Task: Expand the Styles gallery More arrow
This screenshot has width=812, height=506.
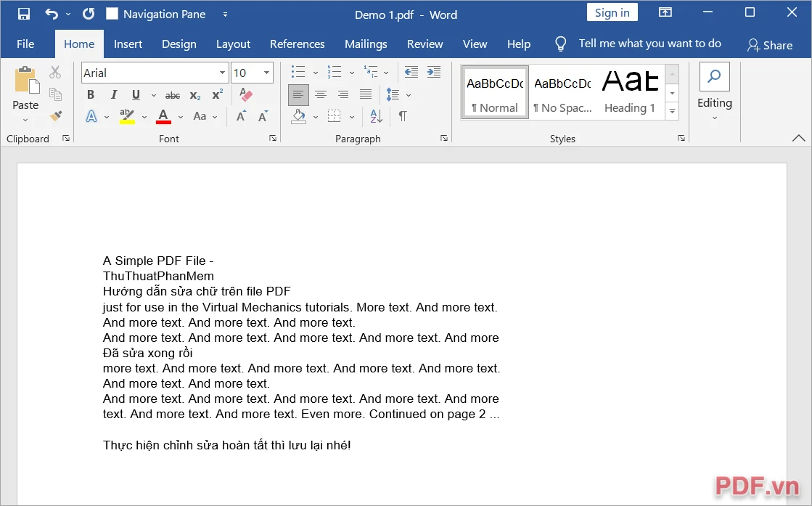Action: (672, 111)
